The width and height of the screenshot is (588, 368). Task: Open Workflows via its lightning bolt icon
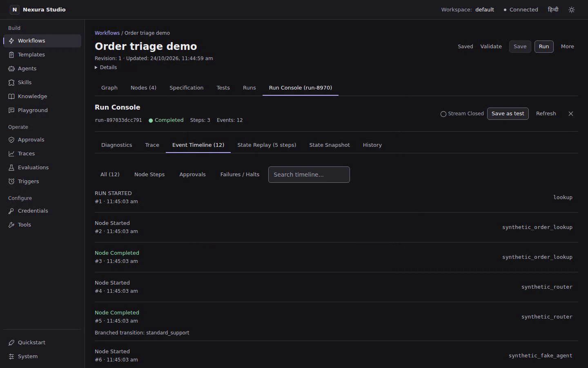tap(11, 41)
